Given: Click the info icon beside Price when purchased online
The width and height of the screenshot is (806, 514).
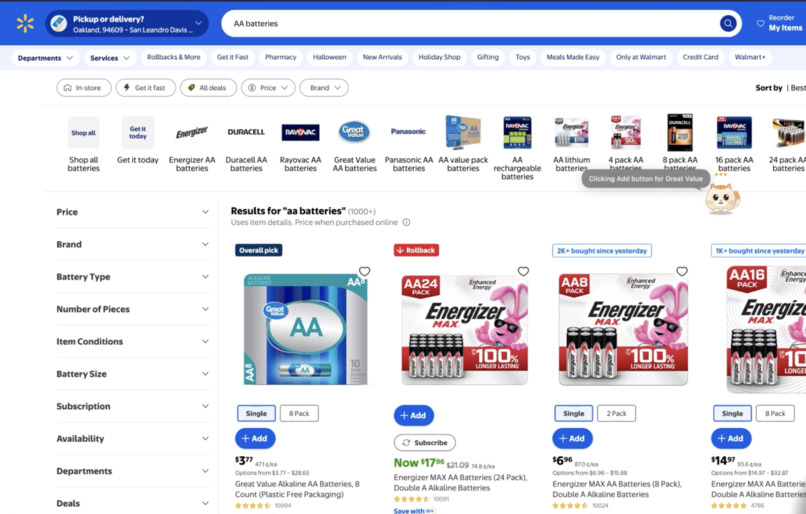Looking at the screenshot, I should pyautogui.click(x=406, y=222).
